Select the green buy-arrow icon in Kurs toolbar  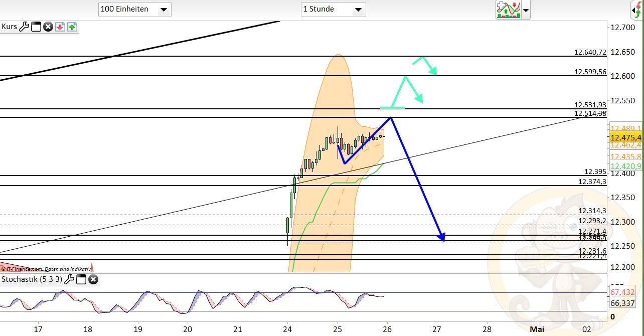(72, 27)
